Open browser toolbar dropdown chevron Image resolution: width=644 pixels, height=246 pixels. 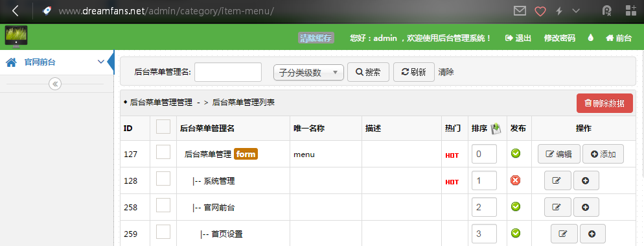[576, 11]
